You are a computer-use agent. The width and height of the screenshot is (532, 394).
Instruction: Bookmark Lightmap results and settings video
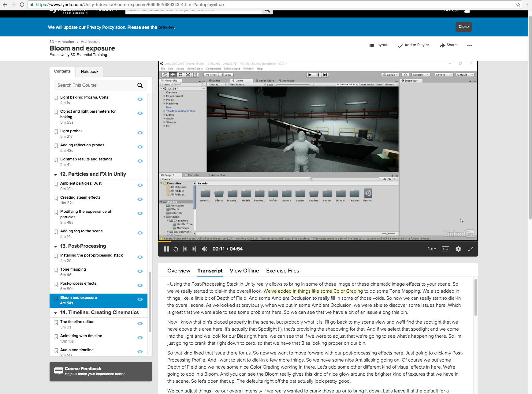[x=56, y=160]
